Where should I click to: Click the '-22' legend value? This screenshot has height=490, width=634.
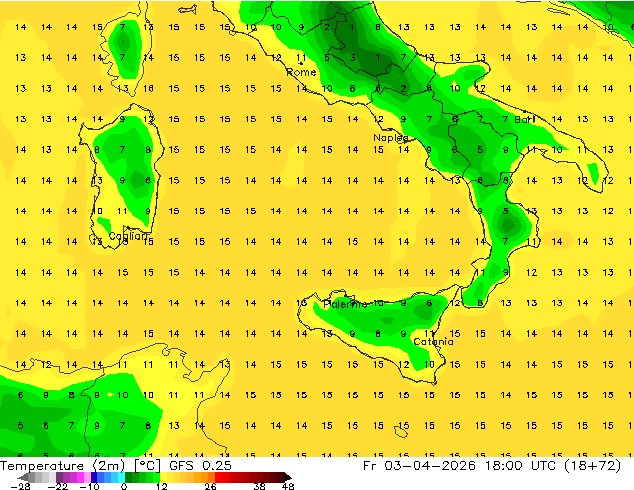pos(57,486)
